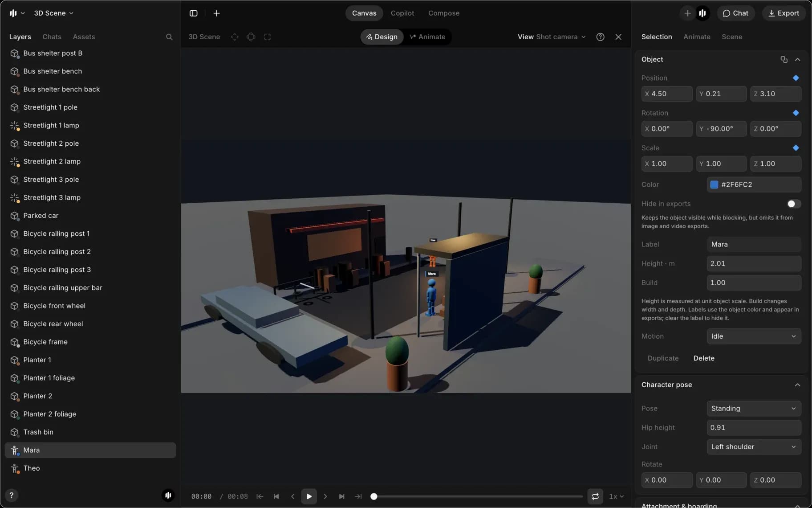
Task: Collapse the Object section
Action: [797, 59]
